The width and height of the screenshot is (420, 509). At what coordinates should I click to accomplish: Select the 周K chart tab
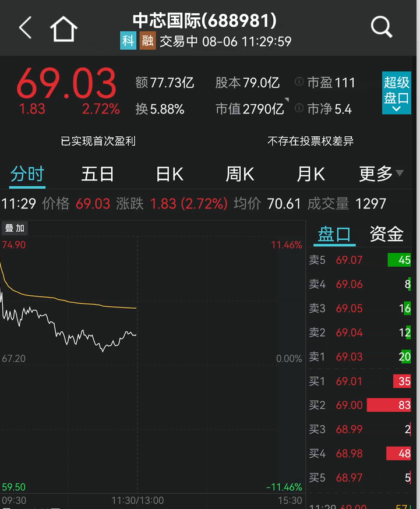(x=239, y=174)
